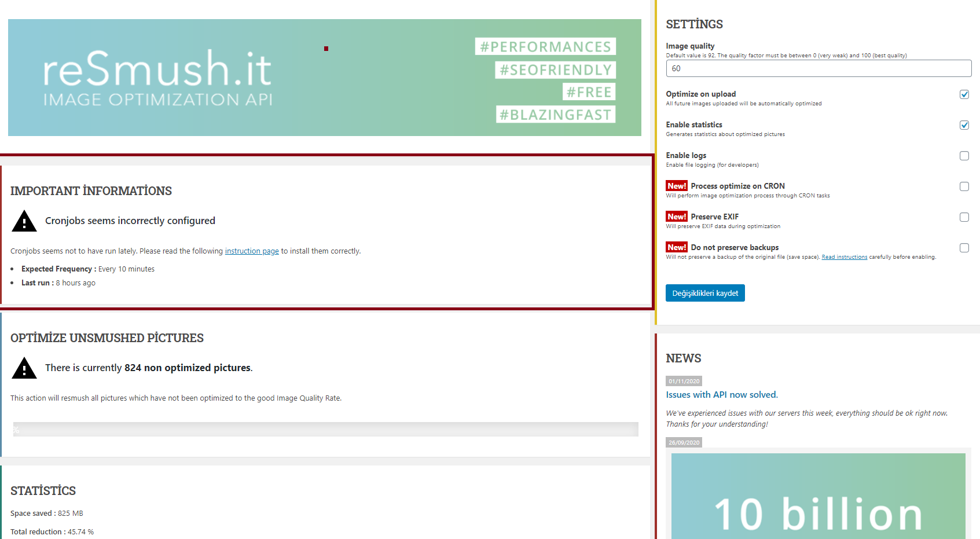980x539 pixels.
Task: Click the New! badge beside Do not preserve backups
Action: 677,247
